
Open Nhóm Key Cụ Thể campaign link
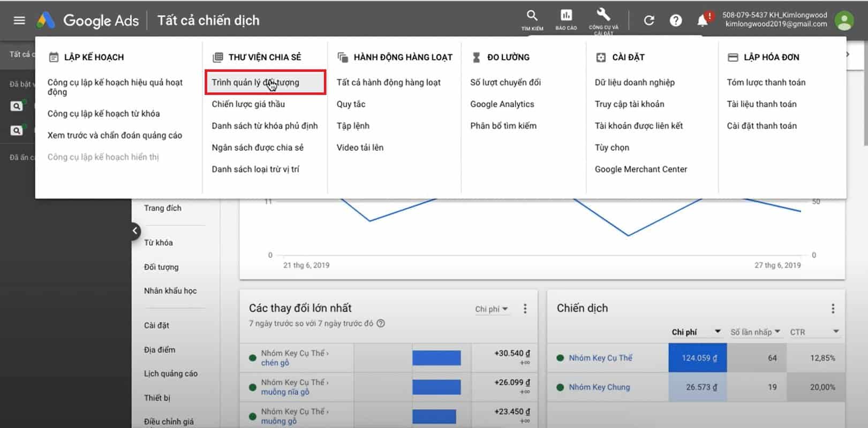tap(600, 358)
